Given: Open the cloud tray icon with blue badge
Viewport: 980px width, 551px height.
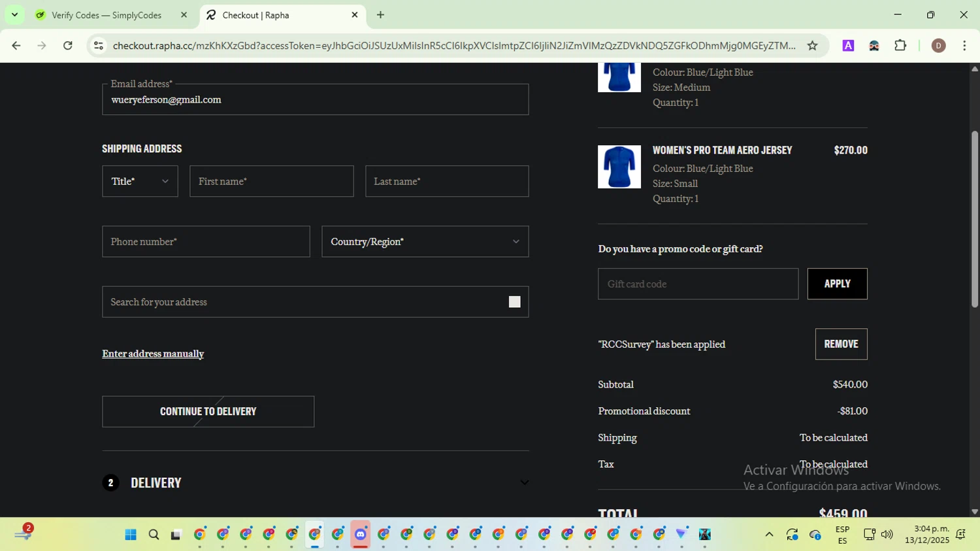Looking at the screenshot, I should coord(815,535).
